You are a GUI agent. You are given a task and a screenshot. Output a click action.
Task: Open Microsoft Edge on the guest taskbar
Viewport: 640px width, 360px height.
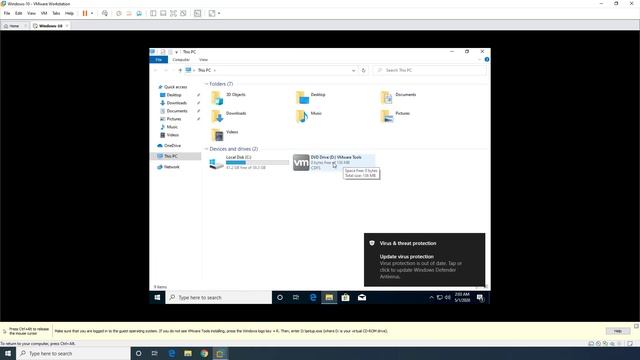[313, 298]
